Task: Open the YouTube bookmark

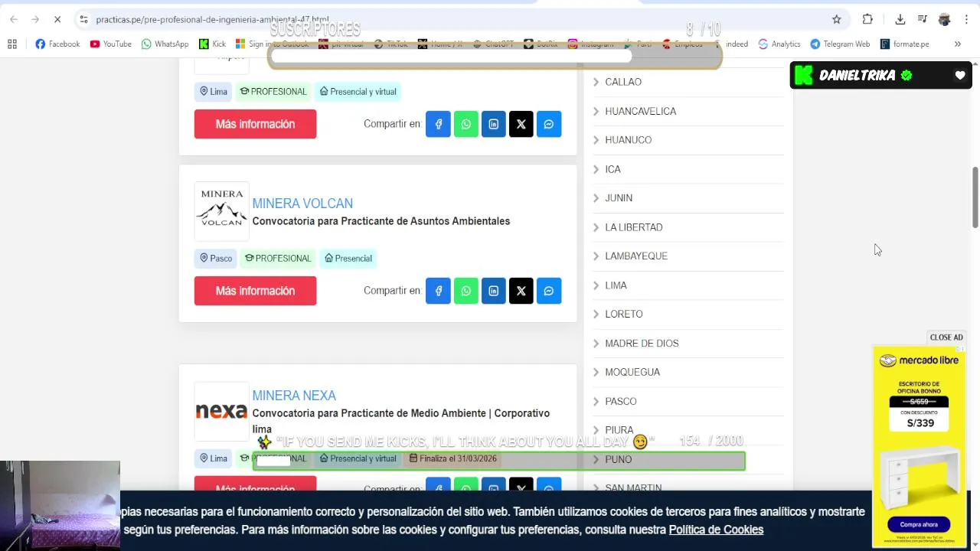Action: (x=110, y=44)
